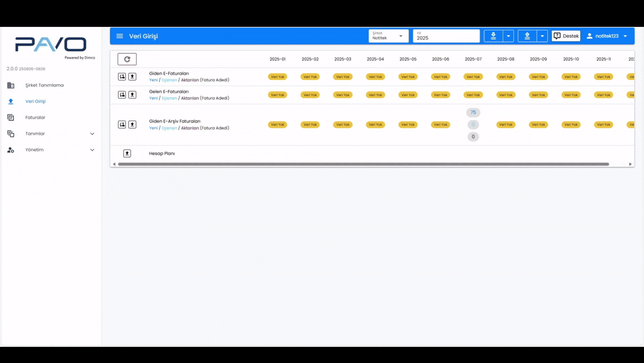Click the refresh icon above the table

tap(127, 59)
